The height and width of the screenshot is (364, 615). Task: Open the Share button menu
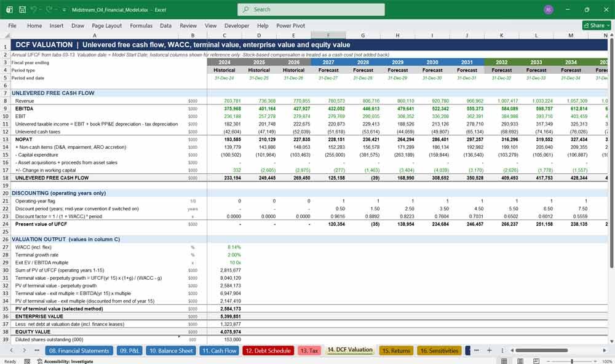pyautogui.click(x=597, y=25)
